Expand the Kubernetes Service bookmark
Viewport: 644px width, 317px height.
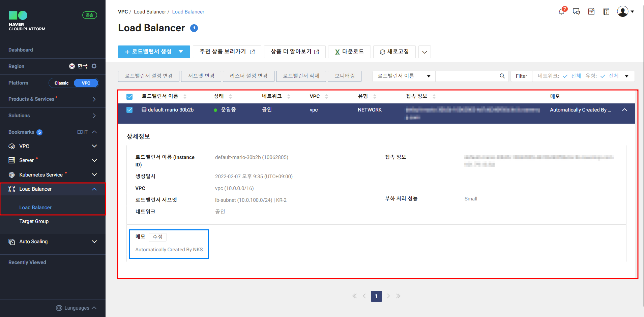click(x=94, y=175)
